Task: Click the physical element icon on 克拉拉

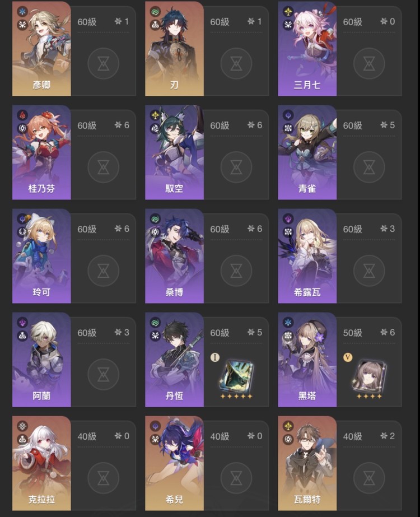Action: [22, 426]
